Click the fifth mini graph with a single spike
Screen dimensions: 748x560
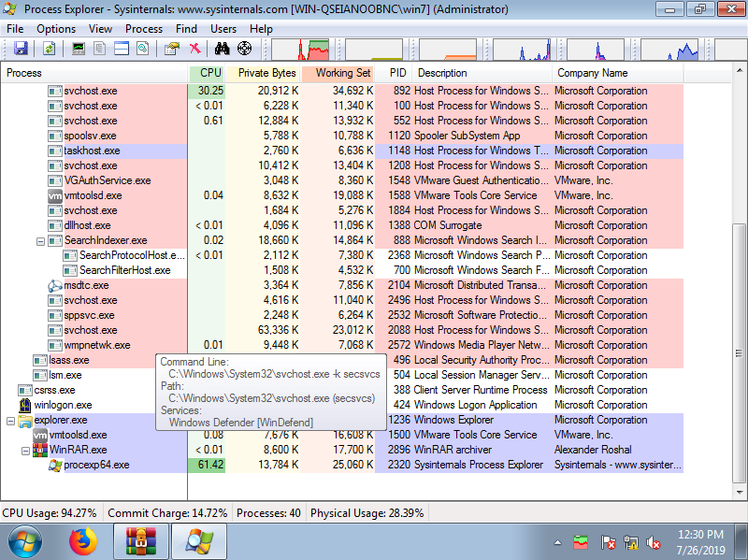pyautogui.click(x=596, y=50)
